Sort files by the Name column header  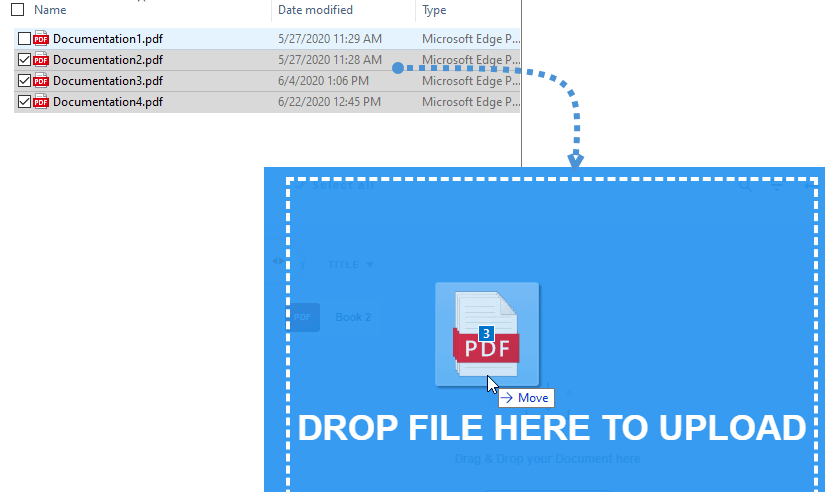click(x=50, y=10)
